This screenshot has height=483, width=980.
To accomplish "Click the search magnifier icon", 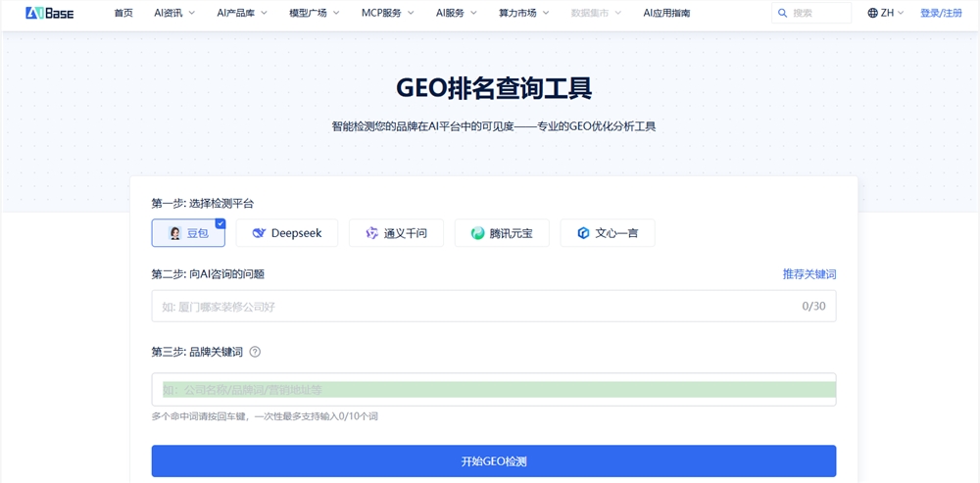I will coord(781,13).
